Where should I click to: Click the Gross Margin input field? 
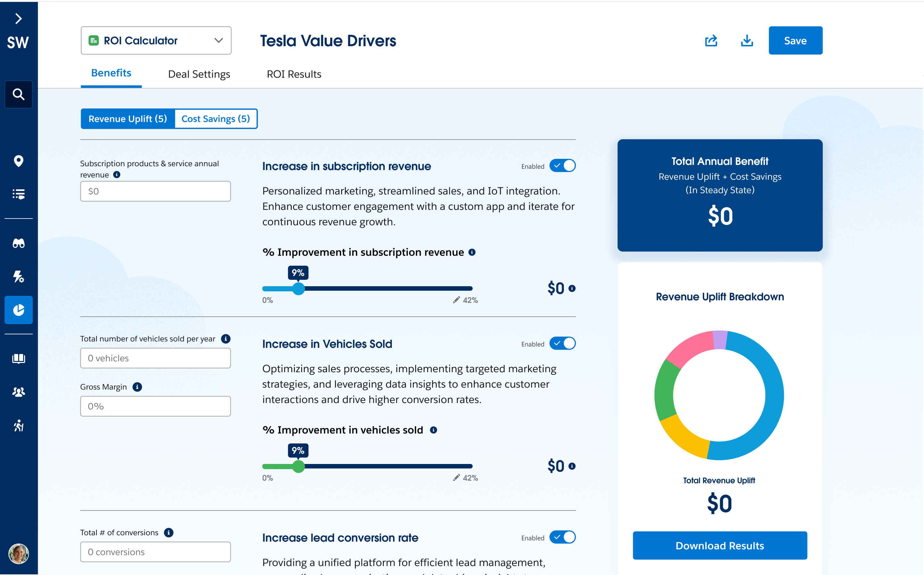click(x=155, y=406)
